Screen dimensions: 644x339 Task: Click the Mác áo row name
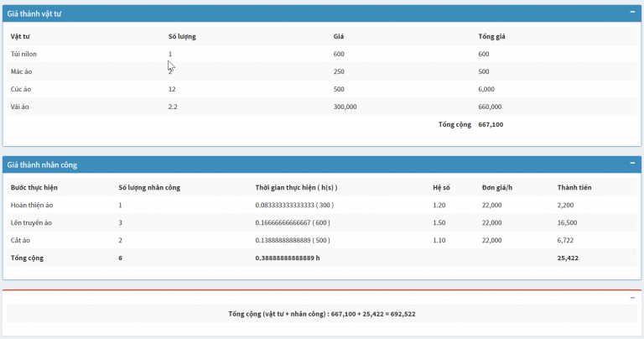click(x=22, y=71)
